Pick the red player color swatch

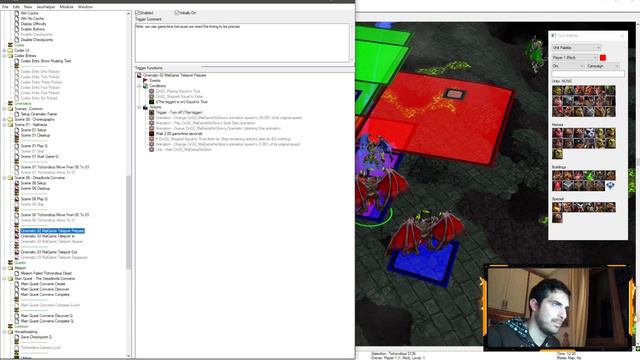click(603, 58)
